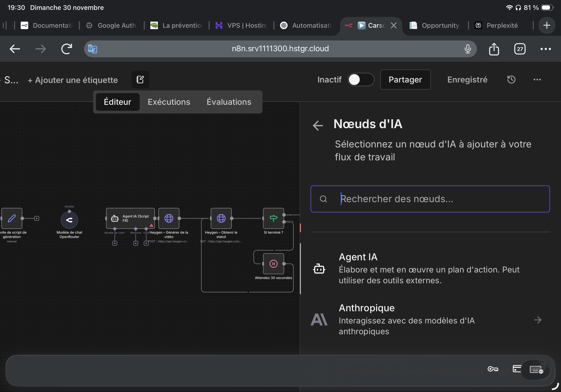Image resolution: width=561 pixels, height=392 pixels.
Task: Open the workflow history clock icon
Action: point(511,80)
